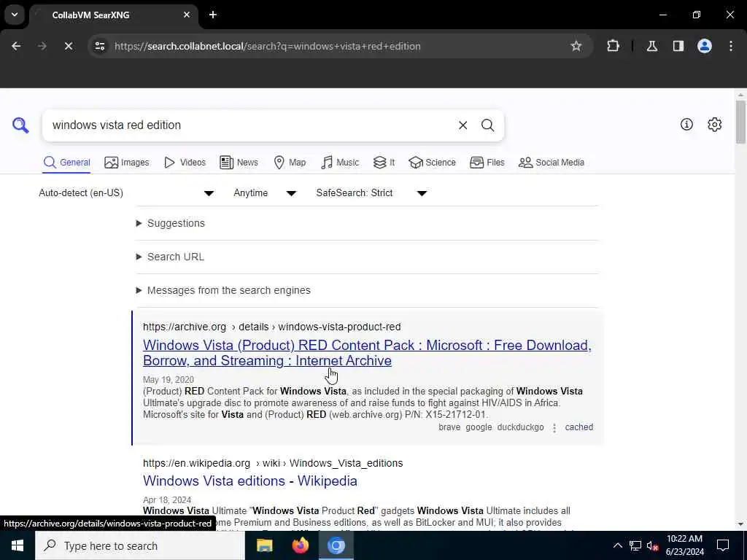
Task: Open Chrome Labs flask icon
Action: tap(652, 46)
